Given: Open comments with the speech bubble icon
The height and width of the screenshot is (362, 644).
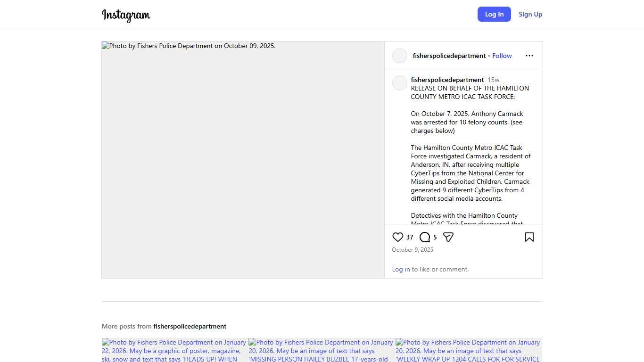Looking at the screenshot, I should [425, 237].
